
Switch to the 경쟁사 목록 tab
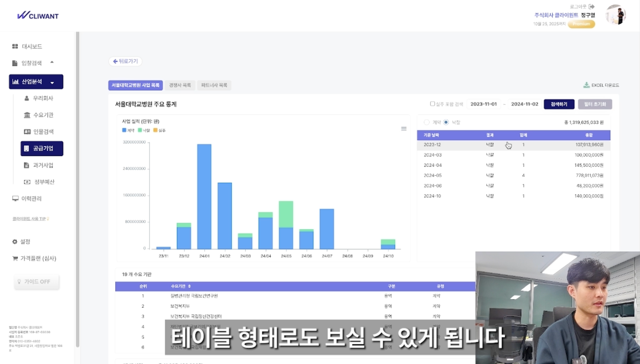tap(180, 85)
